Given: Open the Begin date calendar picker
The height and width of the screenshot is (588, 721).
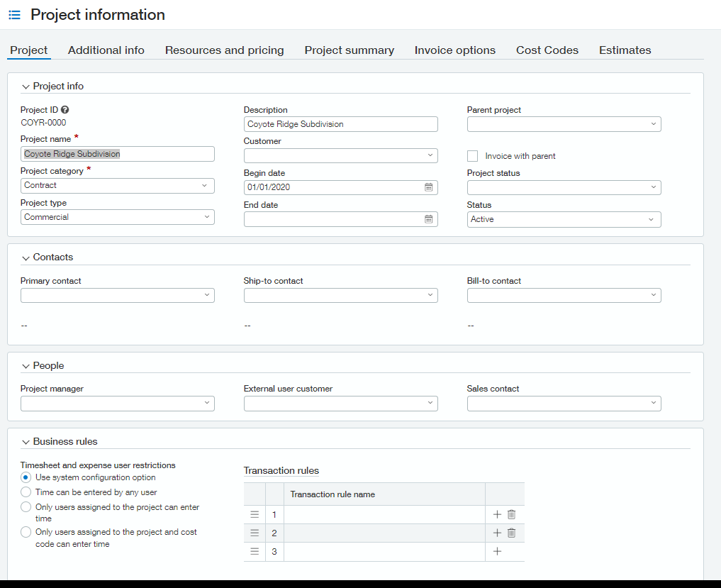Looking at the screenshot, I should [x=429, y=187].
